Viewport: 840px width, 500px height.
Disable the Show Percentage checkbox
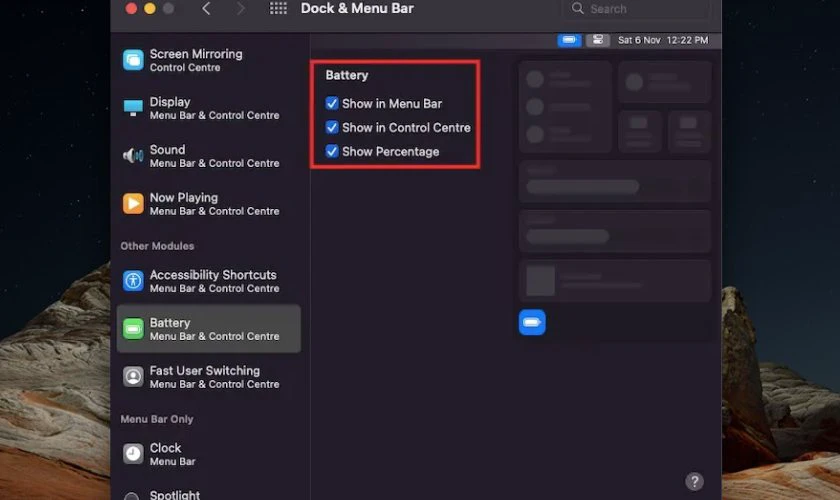[x=332, y=151]
